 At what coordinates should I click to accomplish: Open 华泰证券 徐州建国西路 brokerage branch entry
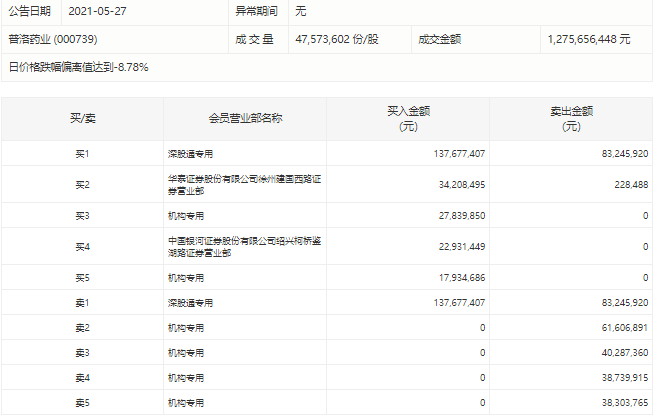pyautogui.click(x=244, y=184)
